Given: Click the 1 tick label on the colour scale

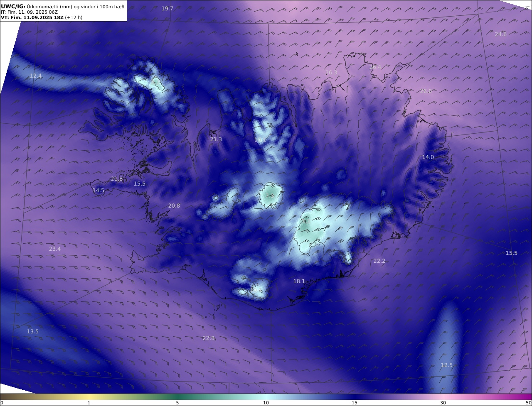Looking at the screenshot, I should tap(89, 403).
